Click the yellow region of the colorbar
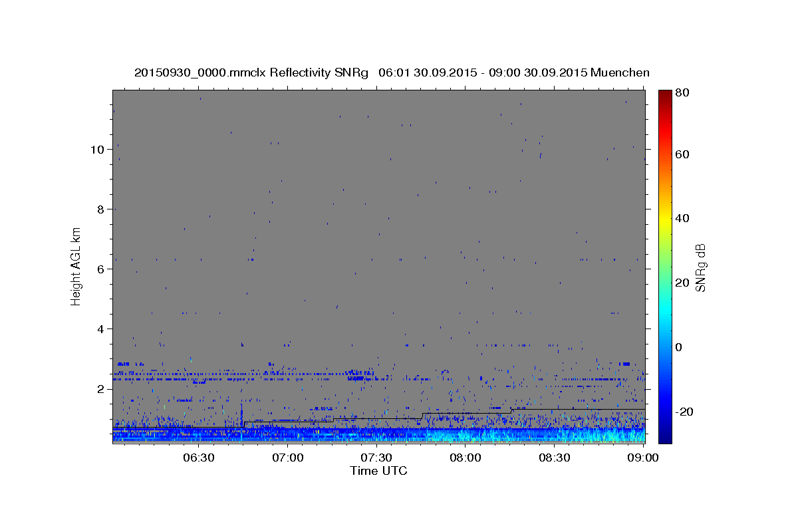 pos(665,219)
